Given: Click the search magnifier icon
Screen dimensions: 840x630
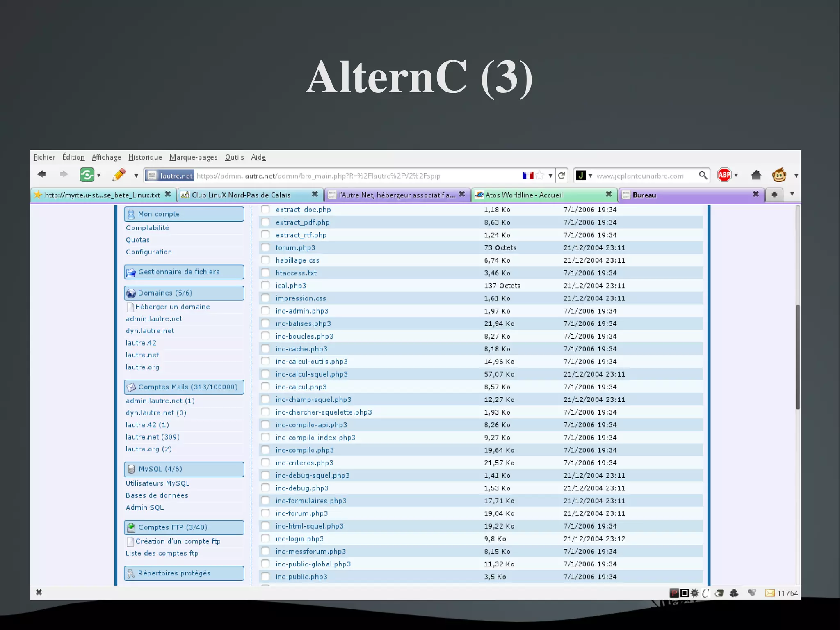Looking at the screenshot, I should 703,175.
